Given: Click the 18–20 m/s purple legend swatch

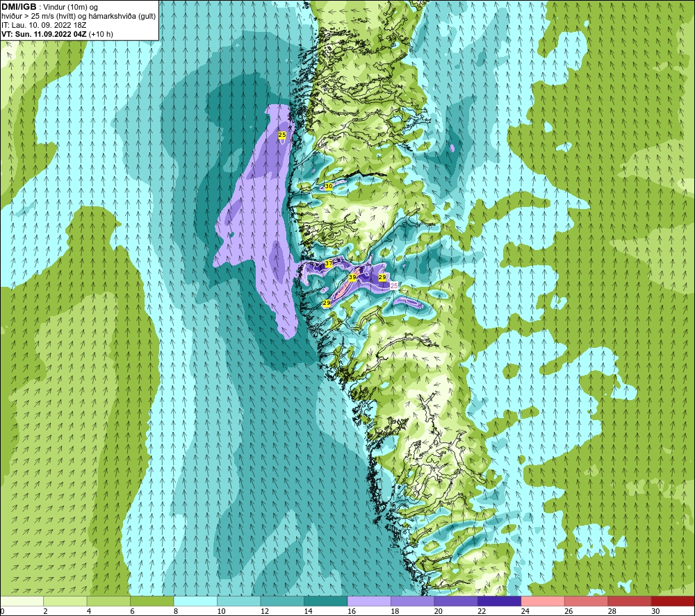Looking at the screenshot, I should tap(413, 601).
